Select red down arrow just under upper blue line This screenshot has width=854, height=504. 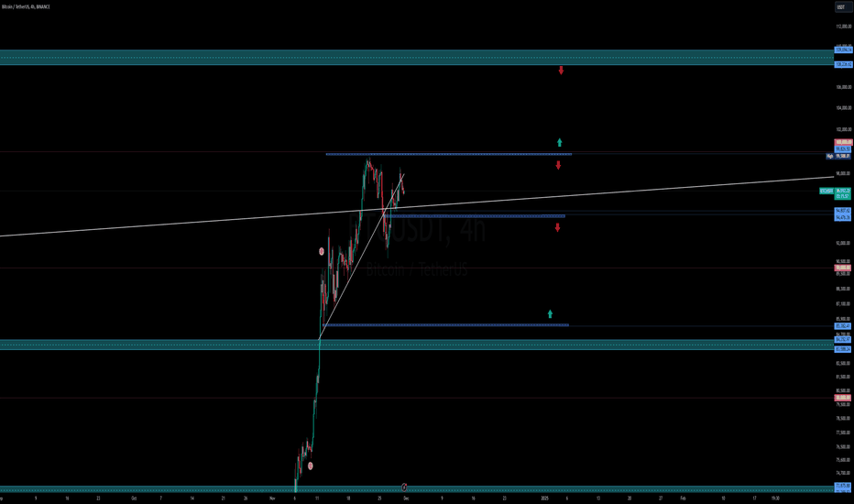click(558, 165)
